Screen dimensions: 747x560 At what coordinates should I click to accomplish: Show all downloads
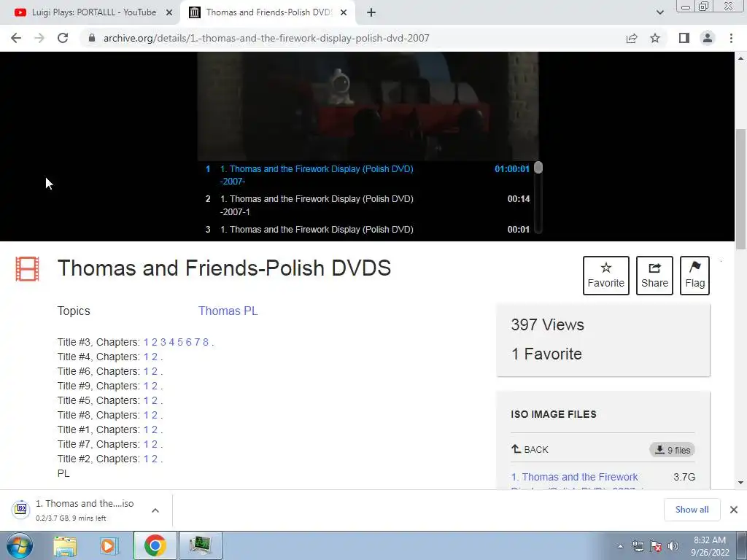(692, 510)
